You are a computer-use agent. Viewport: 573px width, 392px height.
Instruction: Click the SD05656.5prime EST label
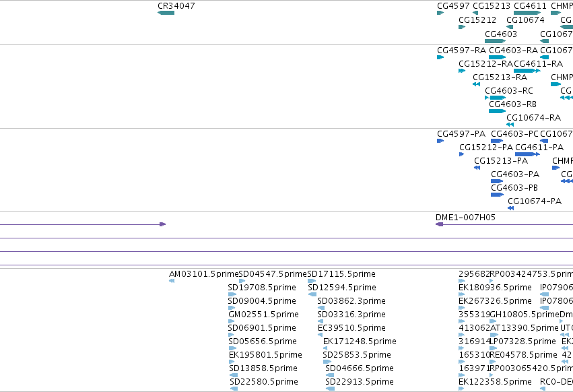(263, 341)
